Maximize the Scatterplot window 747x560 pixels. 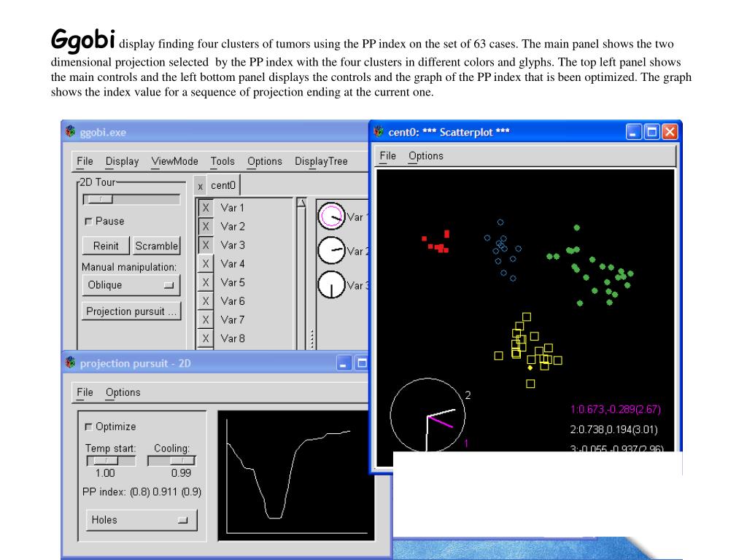point(651,132)
